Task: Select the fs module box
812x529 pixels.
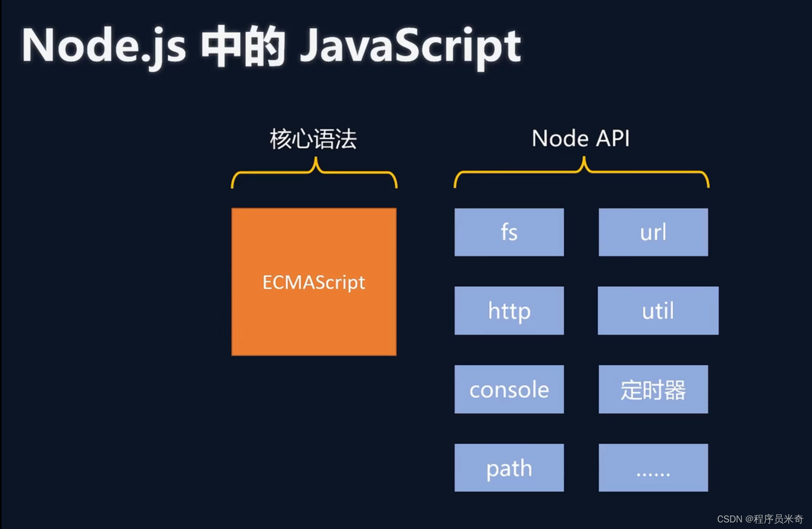Action: [x=509, y=232]
